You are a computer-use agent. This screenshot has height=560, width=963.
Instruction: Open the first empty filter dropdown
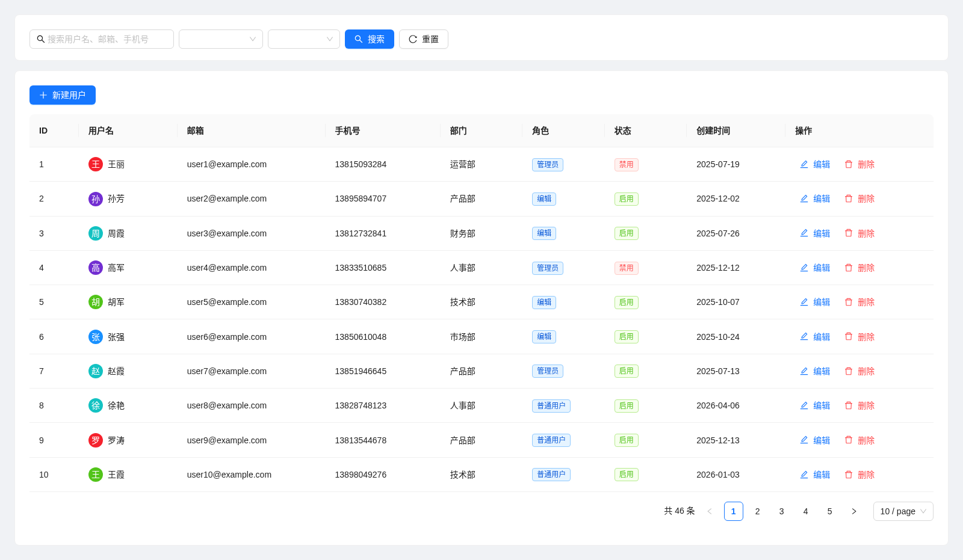click(x=221, y=39)
